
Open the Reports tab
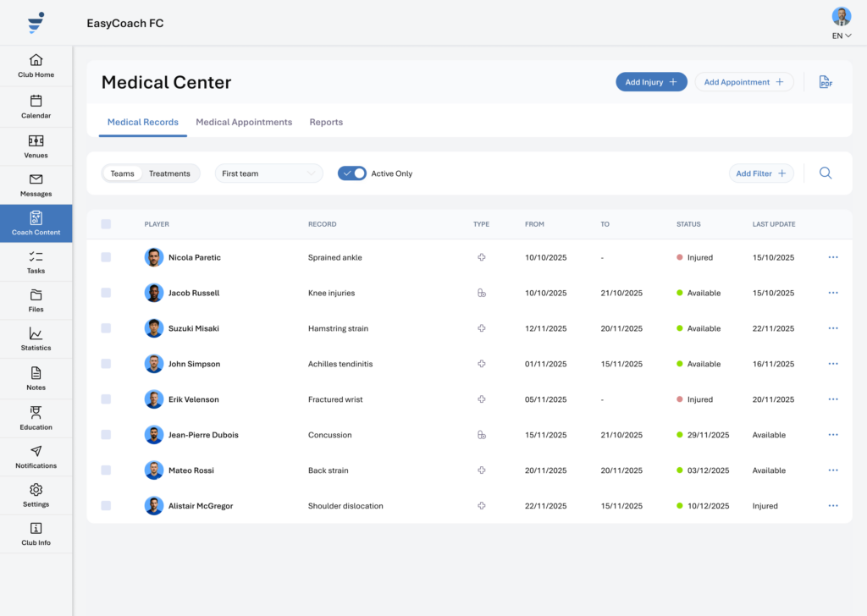(326, 122)
